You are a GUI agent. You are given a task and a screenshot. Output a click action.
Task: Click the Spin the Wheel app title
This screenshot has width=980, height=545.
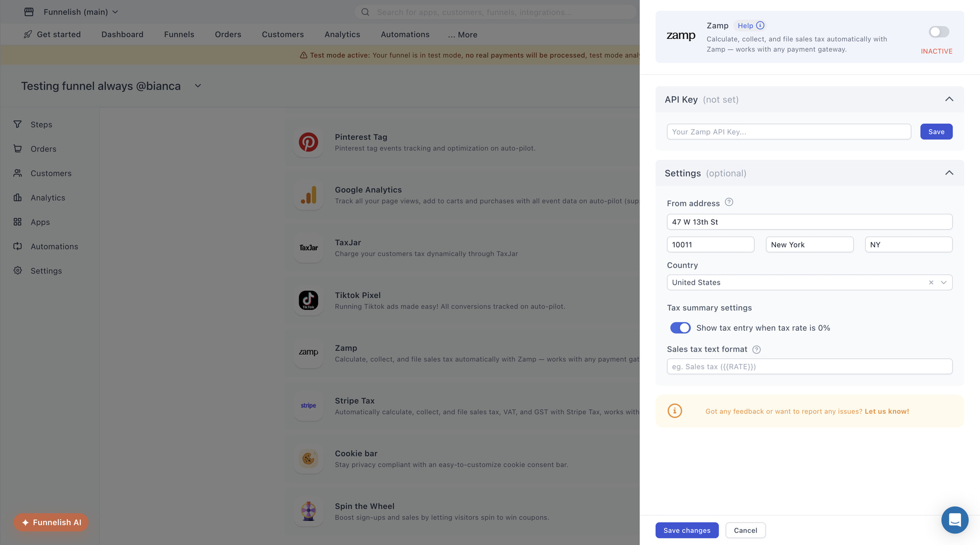point(364,506)
